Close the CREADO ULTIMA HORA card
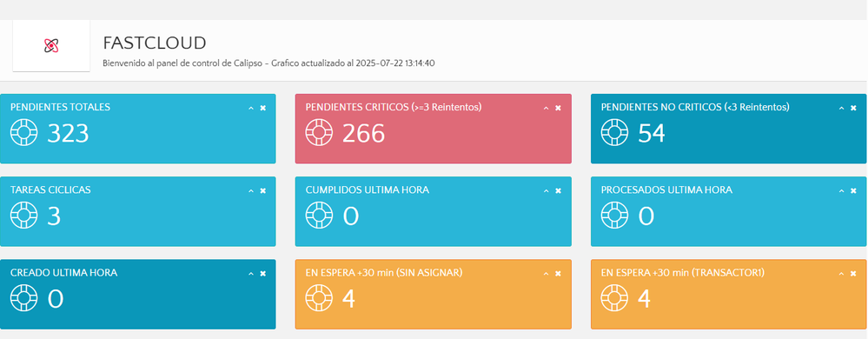 (x=263, y=274)
